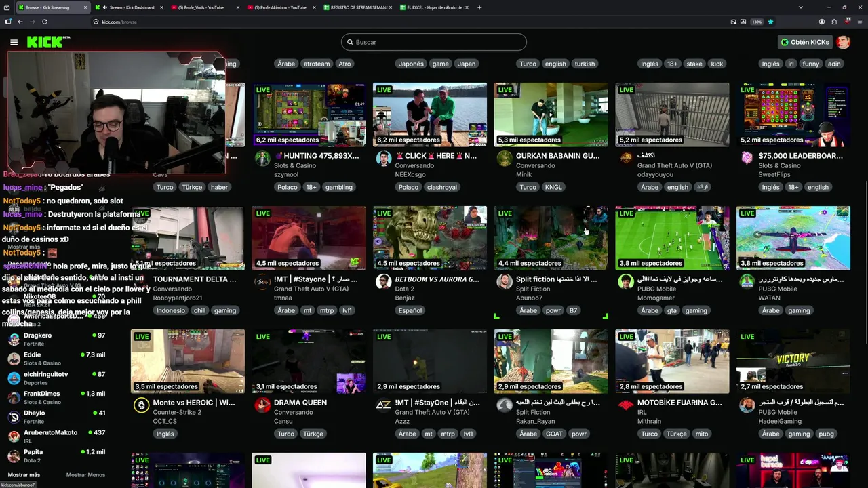Open WATAN channel avatar
This screenshot has height=488, width=868.
[747, 282]
